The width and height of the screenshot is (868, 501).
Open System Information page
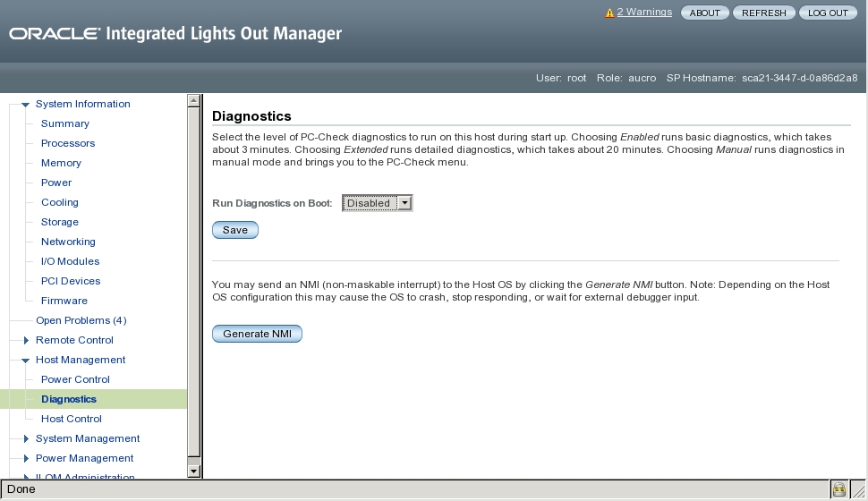83,104
